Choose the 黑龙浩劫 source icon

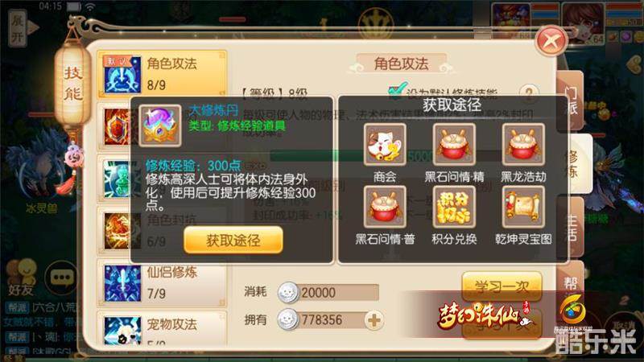(523, 145)
